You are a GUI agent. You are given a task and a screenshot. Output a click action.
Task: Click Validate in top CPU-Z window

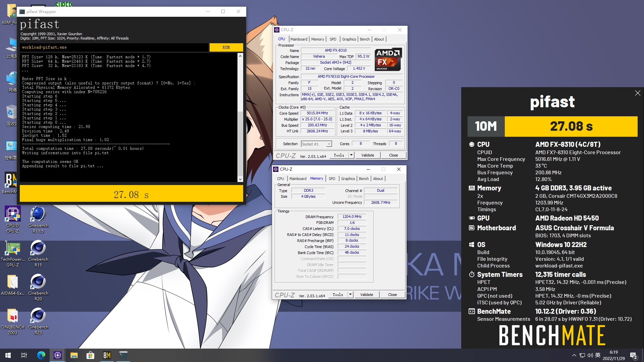click(368, 155)
